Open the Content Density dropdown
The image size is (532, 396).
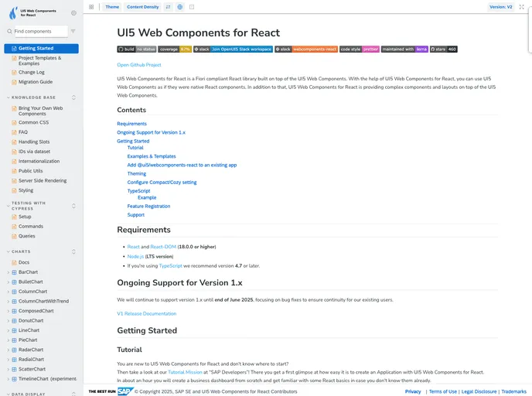(x=143, y=7)
